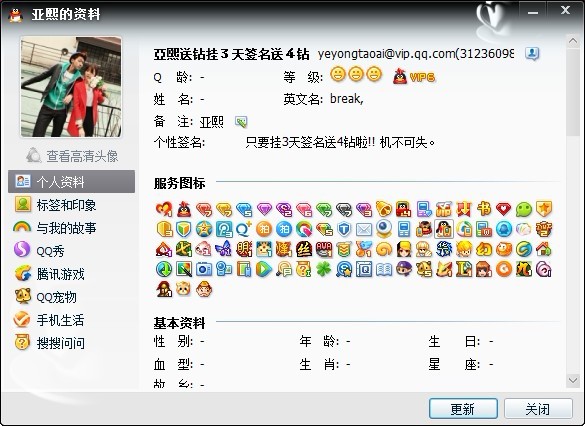Viewport: 585px width, 426px height.
Task: Click the smiley face level icons
Action: point(356,74)
